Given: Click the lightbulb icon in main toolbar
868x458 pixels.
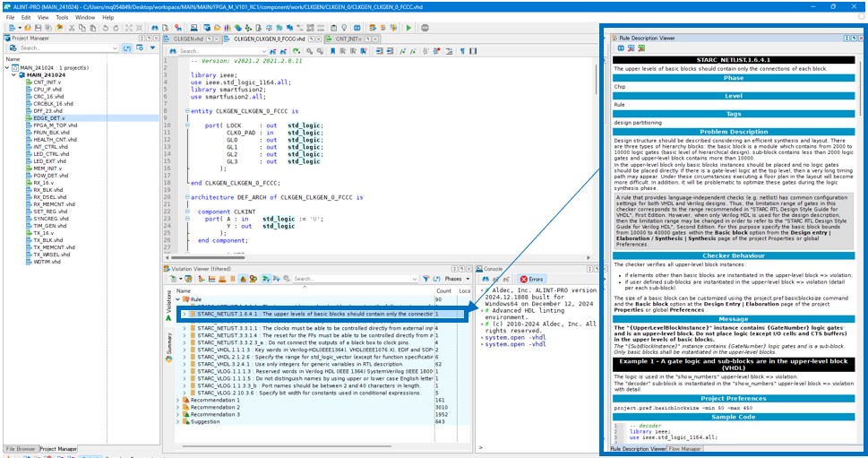Looking at the screenshot, I should [x=344, y=28].
